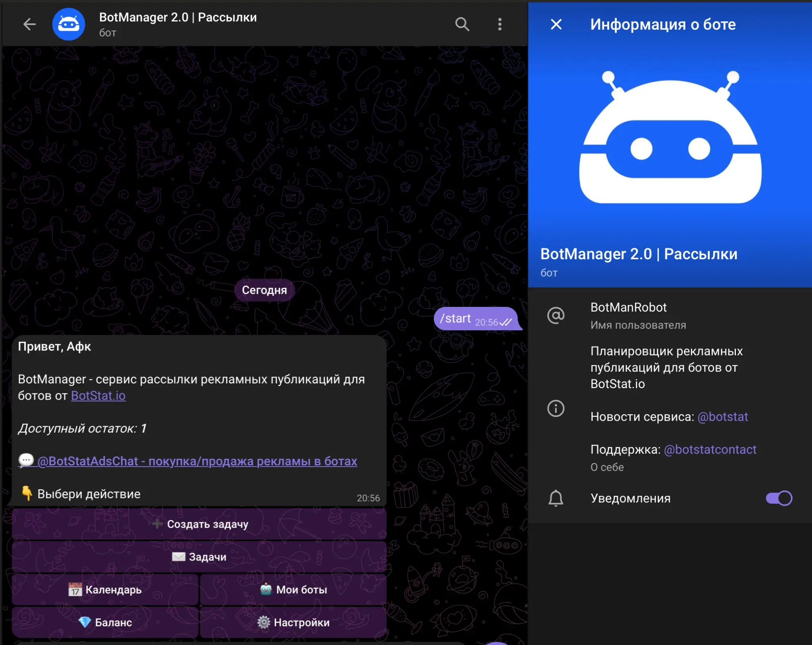Click the BotManRobot username
This screenshot has width=812, height=645.
[x=628, y=307]
